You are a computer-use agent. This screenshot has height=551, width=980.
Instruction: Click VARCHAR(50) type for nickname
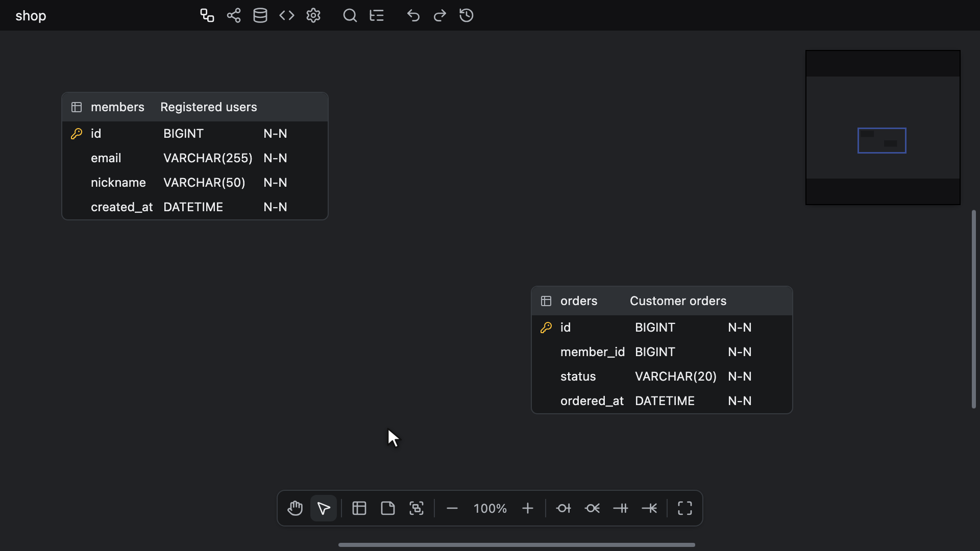pos(204,183)
